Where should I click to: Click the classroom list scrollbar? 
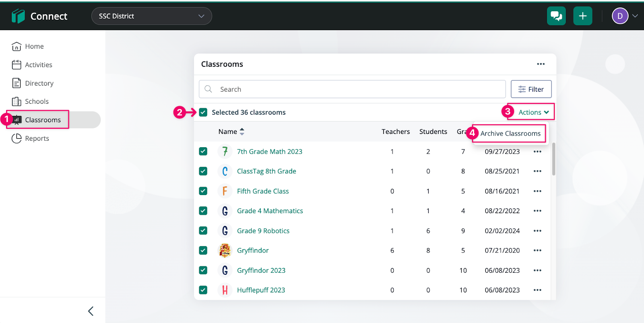click(554, 159)
